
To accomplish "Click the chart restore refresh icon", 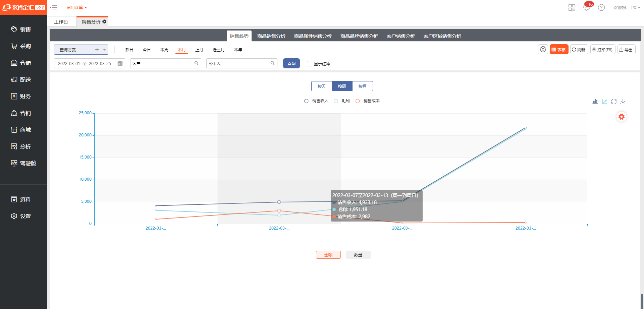I will click(614, 102).
